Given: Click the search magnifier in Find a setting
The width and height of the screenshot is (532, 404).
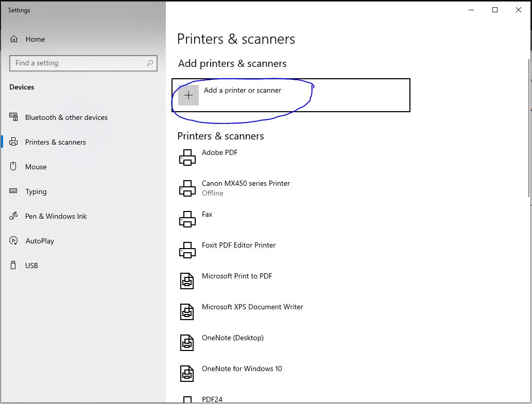Looking at the screenshot, I should (150, 63).
